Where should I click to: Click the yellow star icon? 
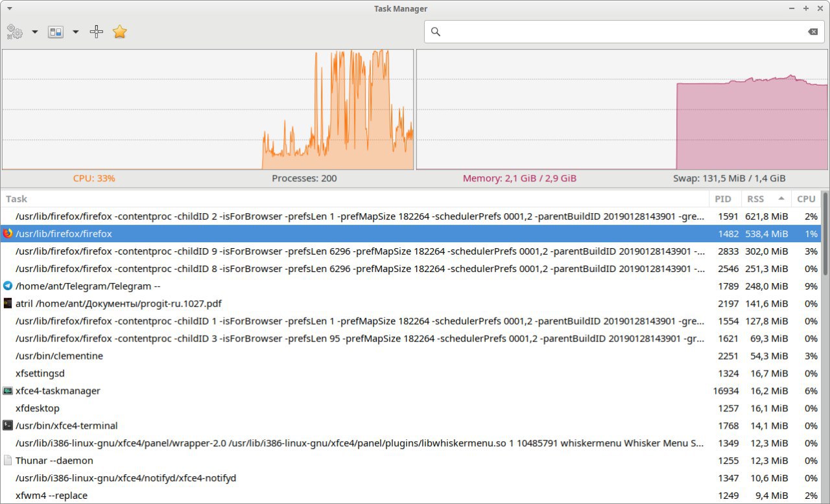click(x=119, y=32)
